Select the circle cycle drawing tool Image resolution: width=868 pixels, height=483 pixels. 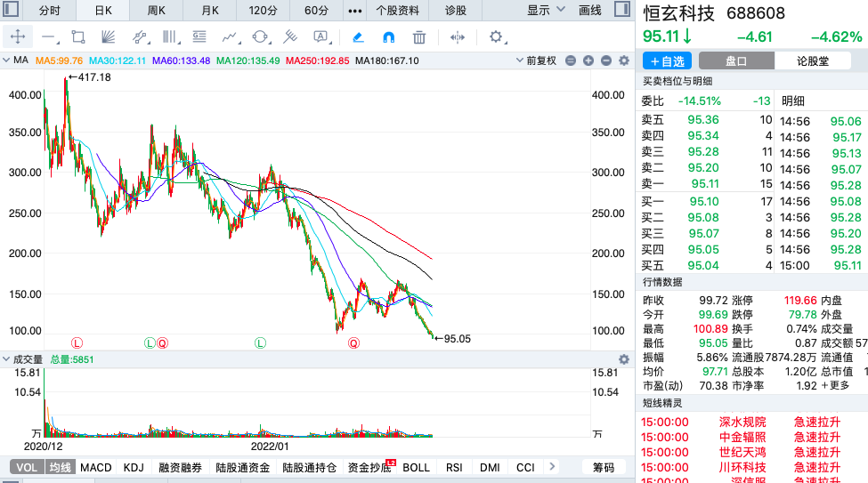[260, 37]
